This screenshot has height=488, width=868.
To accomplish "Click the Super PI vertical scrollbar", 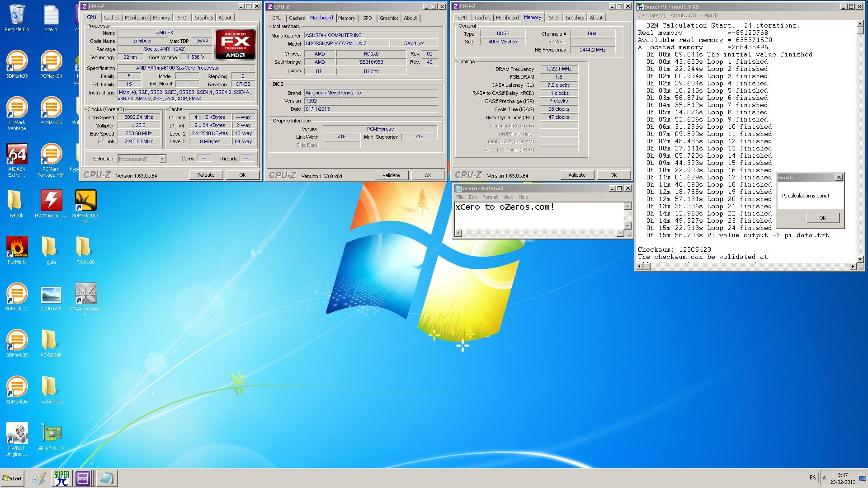I will 860,141.
